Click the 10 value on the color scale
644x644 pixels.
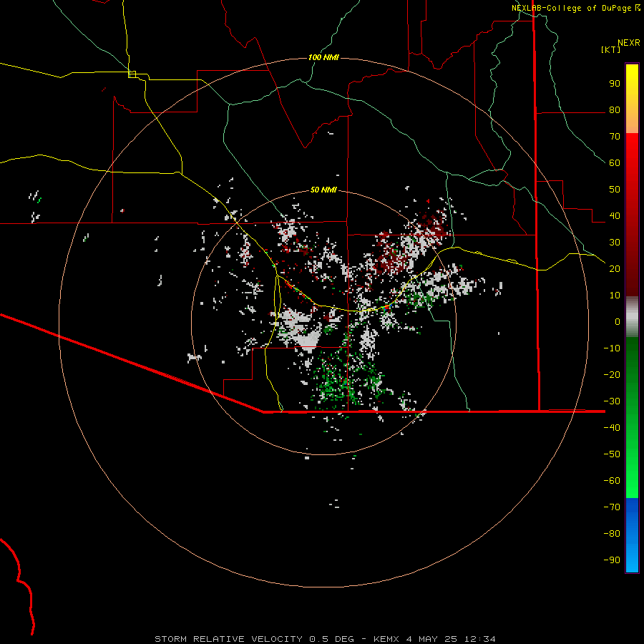point(615,296)
